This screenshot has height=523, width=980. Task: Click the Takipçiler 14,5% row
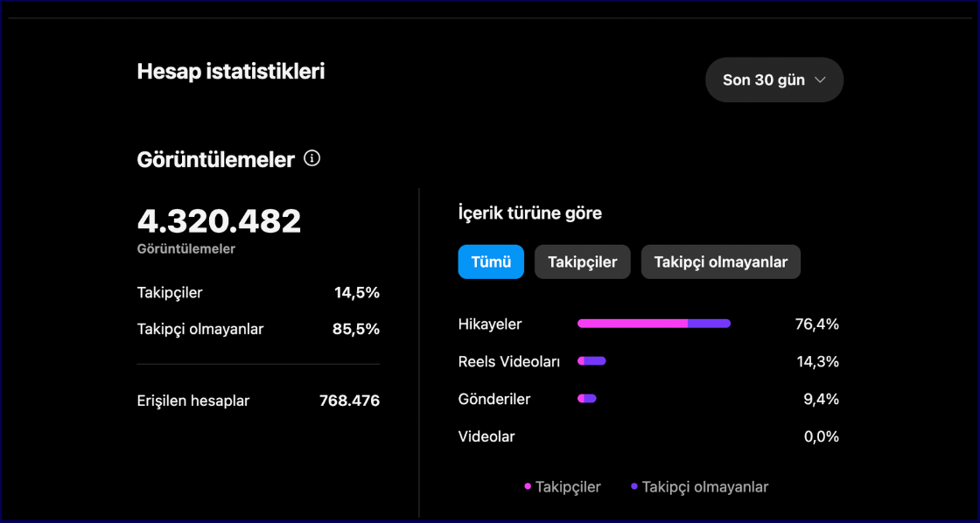[x=258, y=292]
